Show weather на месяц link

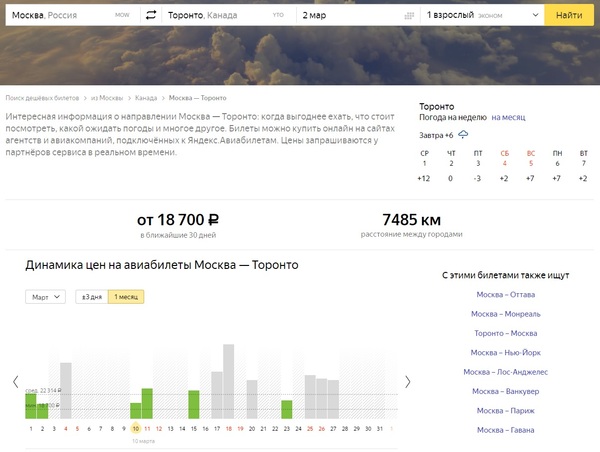(x=507, y=118)
